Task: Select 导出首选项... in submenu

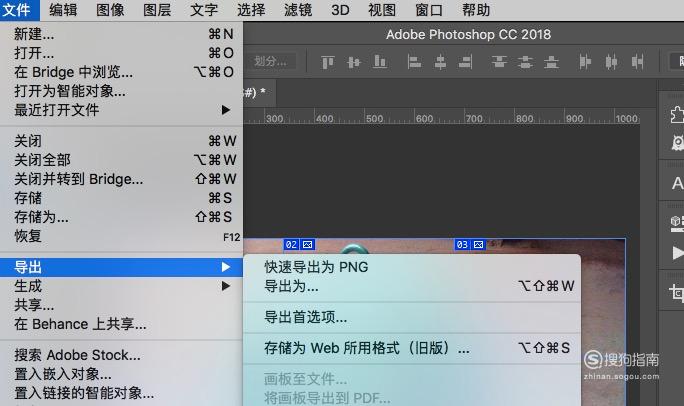Action: click(x=412, y=317)
